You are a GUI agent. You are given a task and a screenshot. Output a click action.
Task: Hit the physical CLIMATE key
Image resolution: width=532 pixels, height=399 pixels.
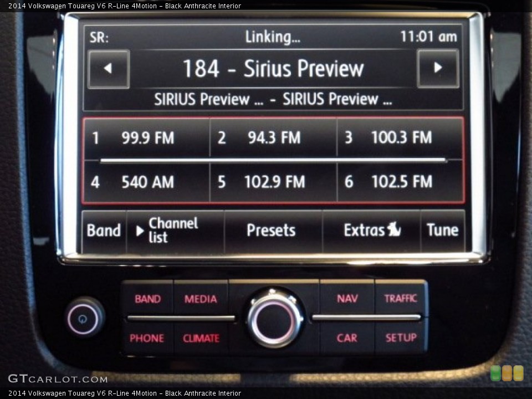[x=201, y=338]
